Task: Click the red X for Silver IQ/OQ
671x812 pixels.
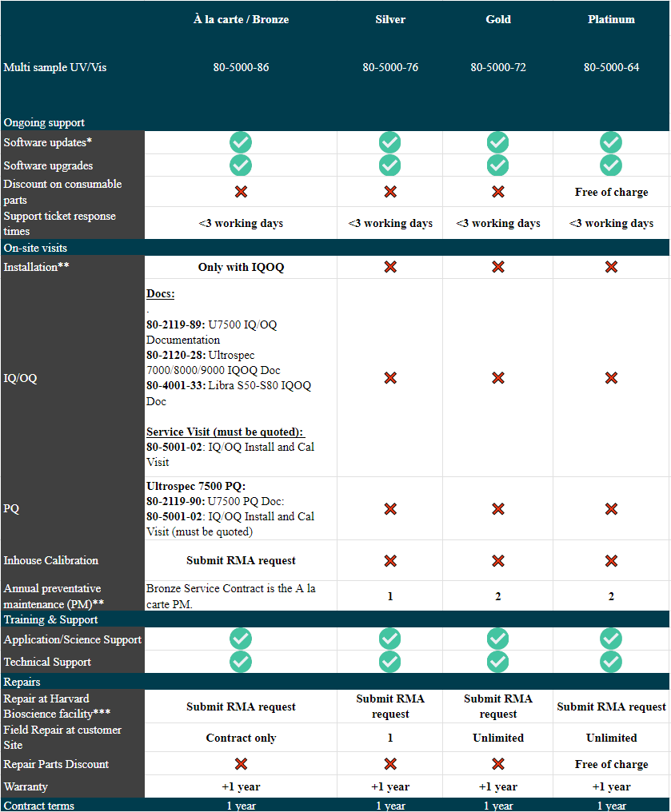Action: pyautogui.click(x=389, y=378)
